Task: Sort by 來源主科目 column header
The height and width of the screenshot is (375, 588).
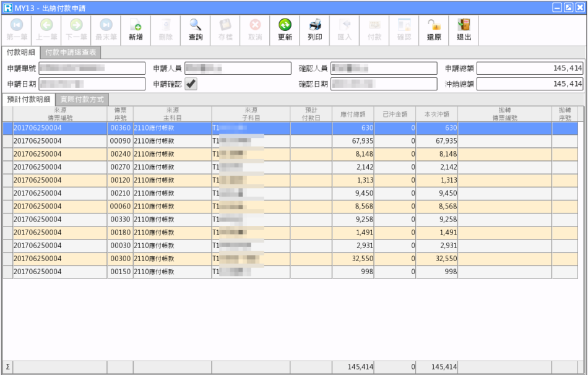Action: click(173, 114)
